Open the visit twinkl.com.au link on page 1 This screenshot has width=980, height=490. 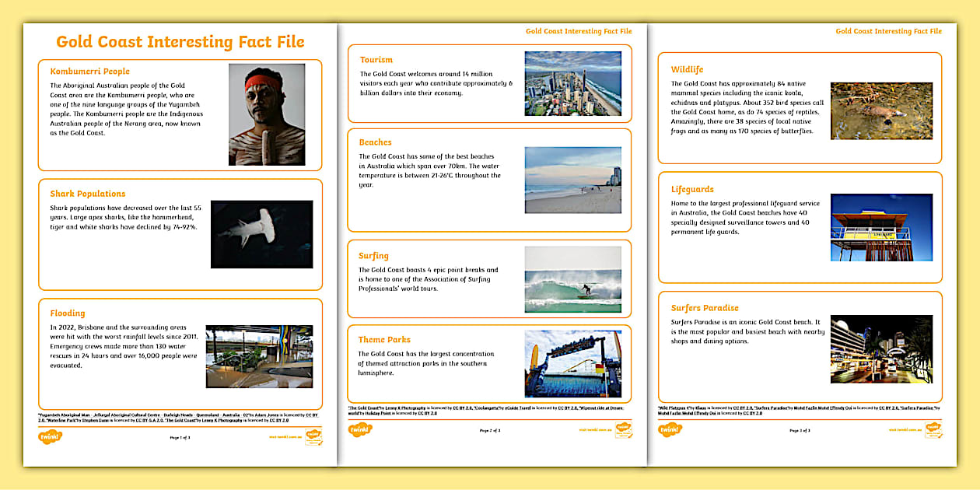tap(284, 438)
